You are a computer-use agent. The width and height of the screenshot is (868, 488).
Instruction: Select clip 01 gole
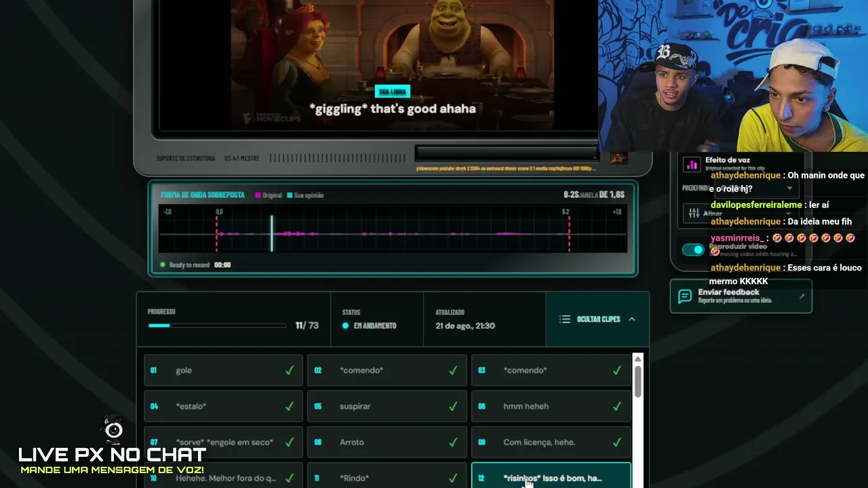click(223, 371)
